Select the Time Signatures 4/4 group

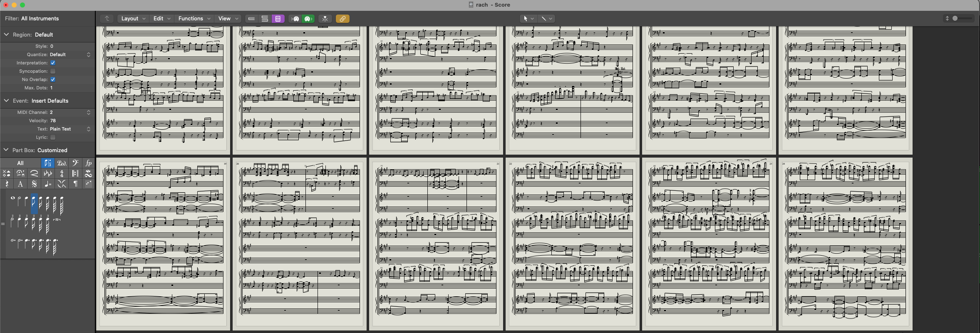tap(62, 173)
